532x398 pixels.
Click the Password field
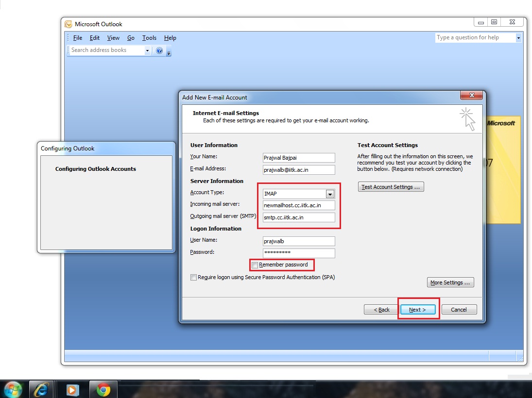tap(299, 253)
